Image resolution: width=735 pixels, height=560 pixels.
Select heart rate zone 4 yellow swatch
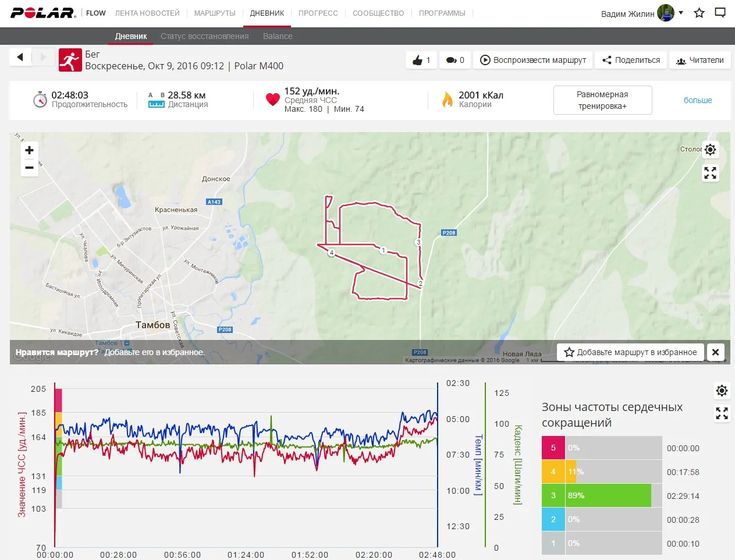point(553,472)
